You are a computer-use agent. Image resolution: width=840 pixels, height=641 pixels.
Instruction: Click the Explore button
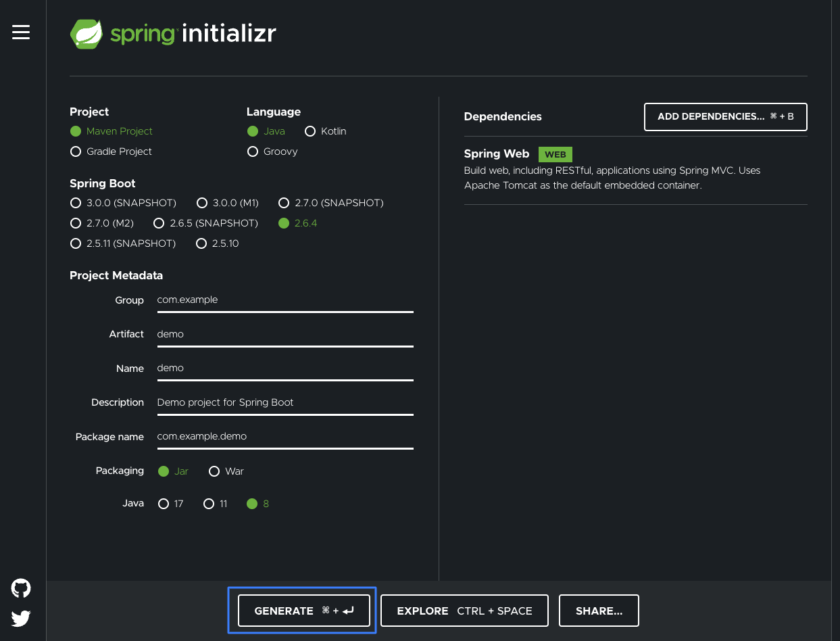tap(464, 611)
